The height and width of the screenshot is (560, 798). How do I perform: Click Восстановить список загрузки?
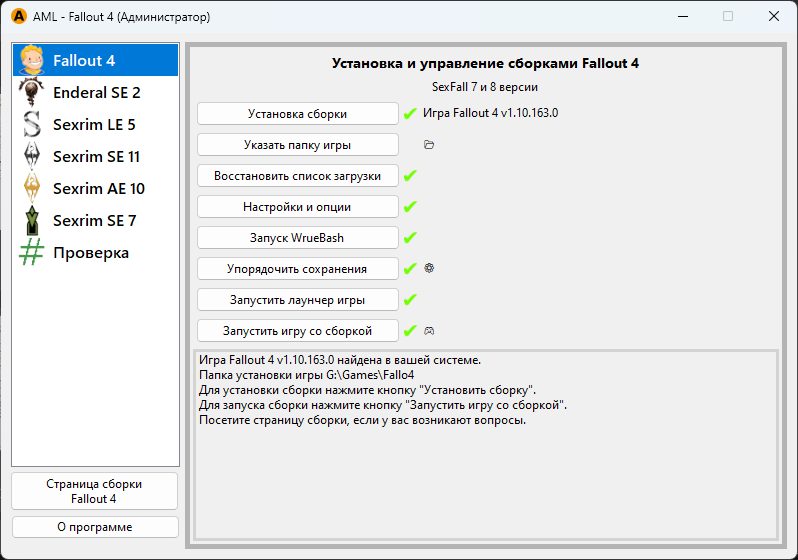(298, 176)
